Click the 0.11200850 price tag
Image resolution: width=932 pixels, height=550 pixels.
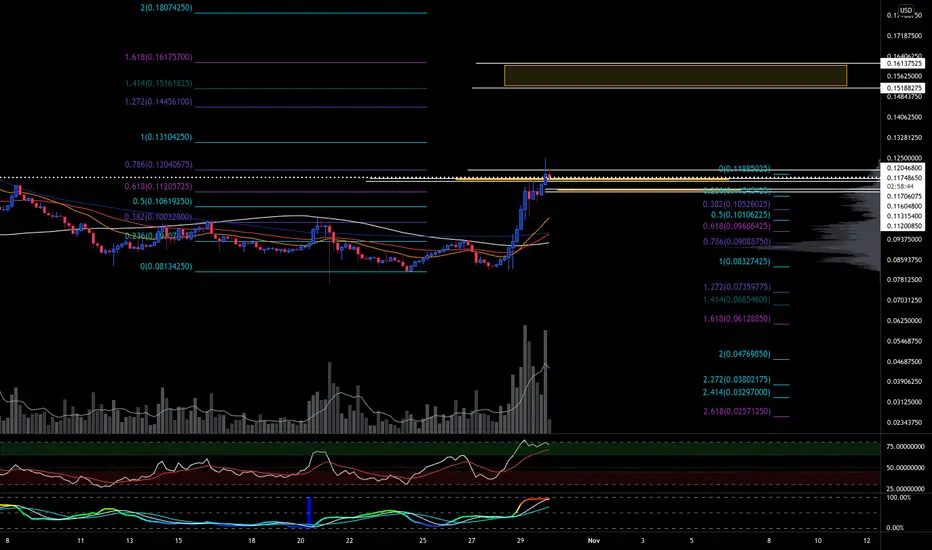(x=903, y=226)
